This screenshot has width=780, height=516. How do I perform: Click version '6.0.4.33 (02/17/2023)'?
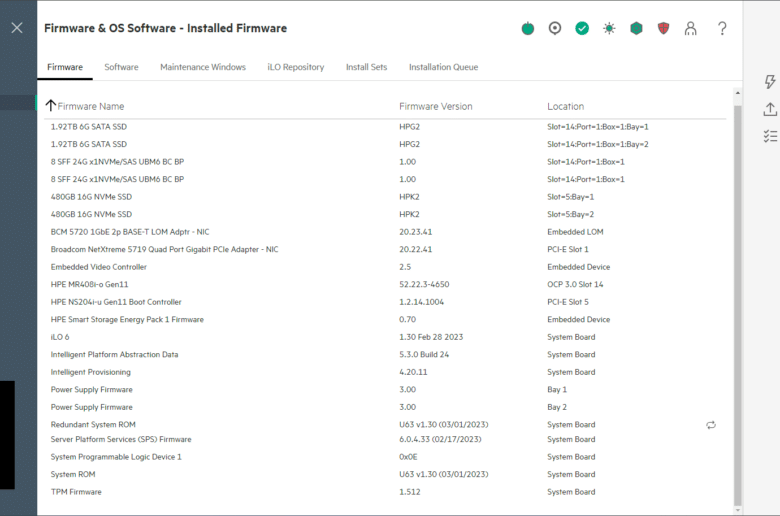440,439
